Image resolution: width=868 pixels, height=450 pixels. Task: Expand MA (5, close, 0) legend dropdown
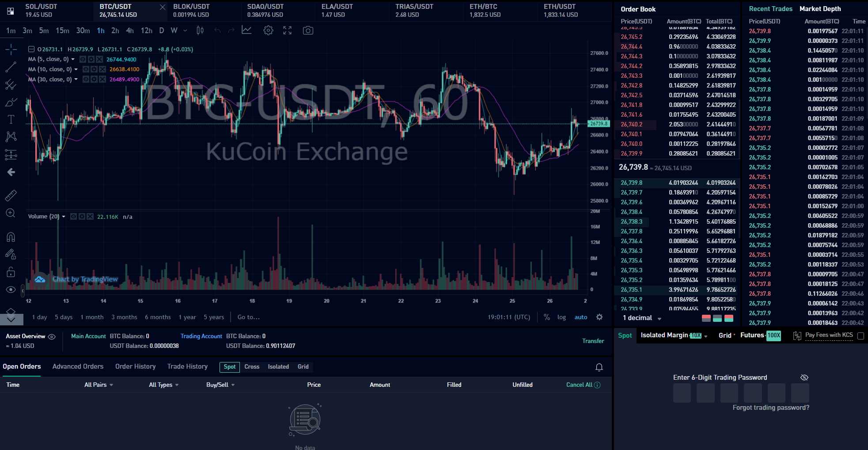coord(73,59)
